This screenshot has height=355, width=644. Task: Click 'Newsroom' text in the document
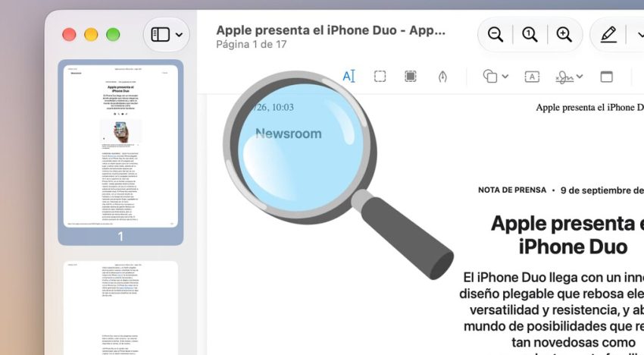coord(289,134)
